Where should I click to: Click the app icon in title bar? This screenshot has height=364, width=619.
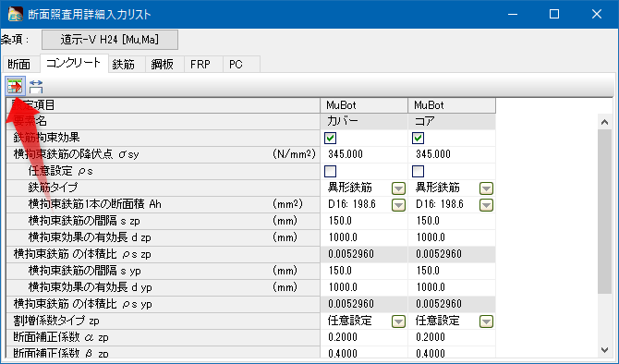click(x=15, y=14)
